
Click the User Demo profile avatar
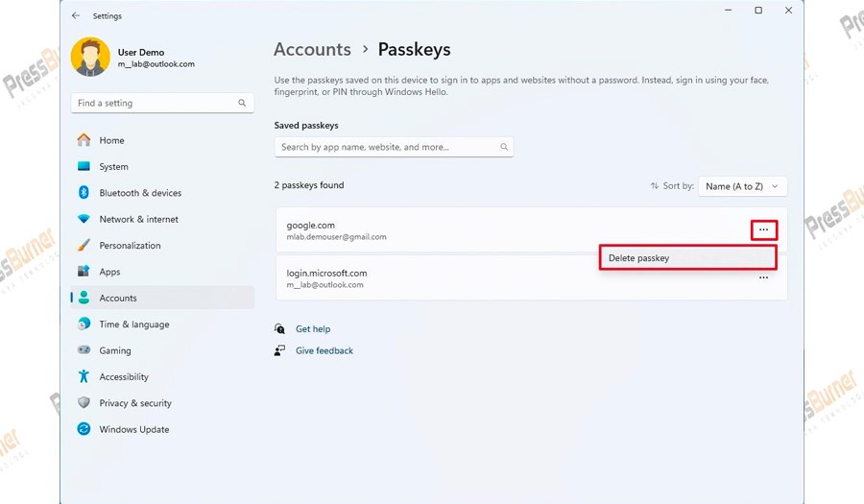(x=90, y=58)
